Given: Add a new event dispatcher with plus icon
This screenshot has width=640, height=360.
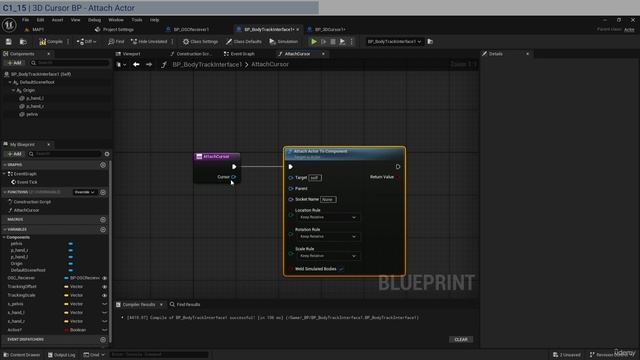Looking at the screenshot, I should (103, 340).
